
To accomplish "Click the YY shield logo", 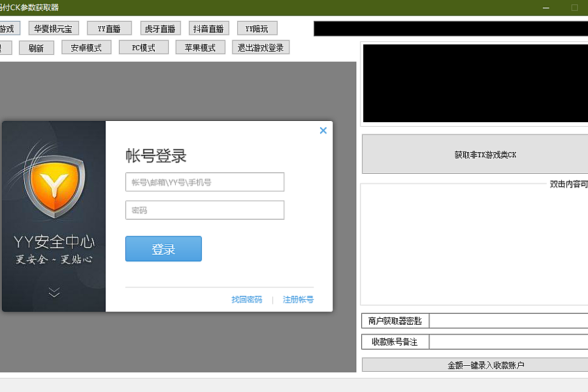I will (54, 186).
